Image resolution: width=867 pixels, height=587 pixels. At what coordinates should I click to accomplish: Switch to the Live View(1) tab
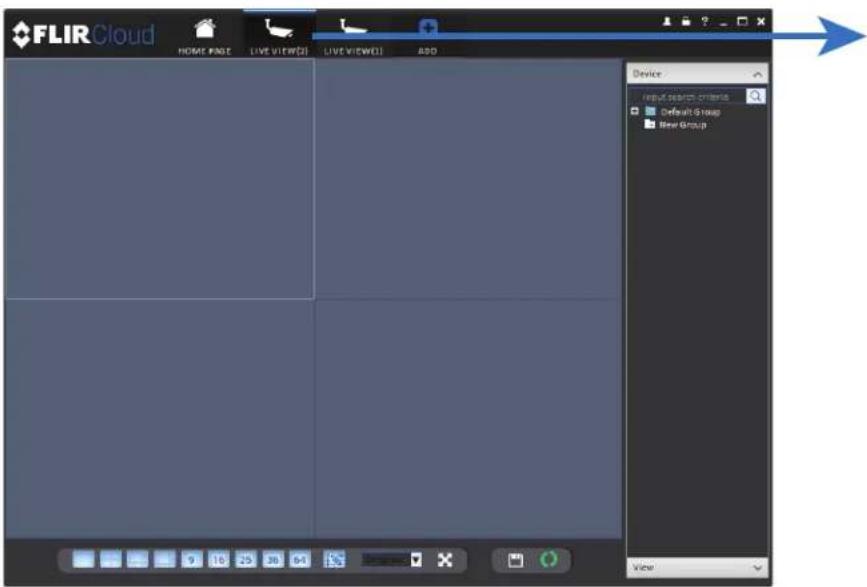point(353,36)
